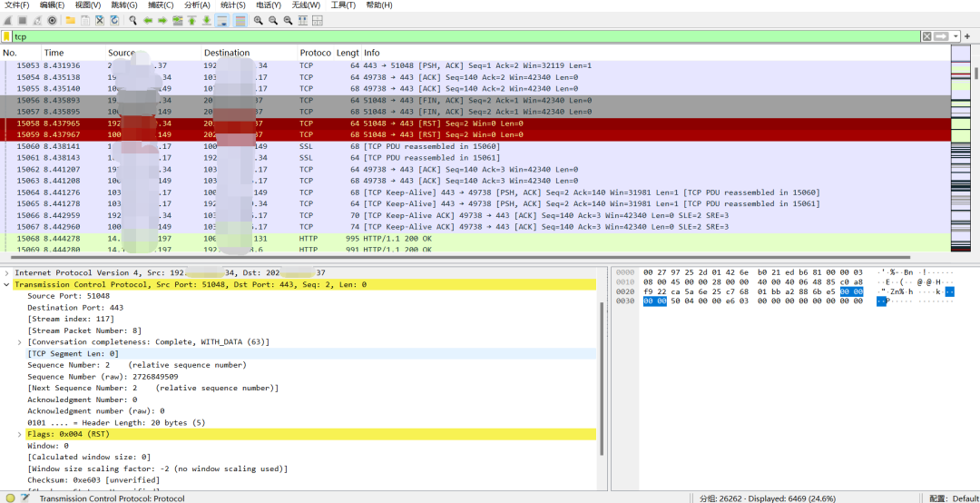Sort packets by the Source column
980x503 pixels.
pos(153,53)
